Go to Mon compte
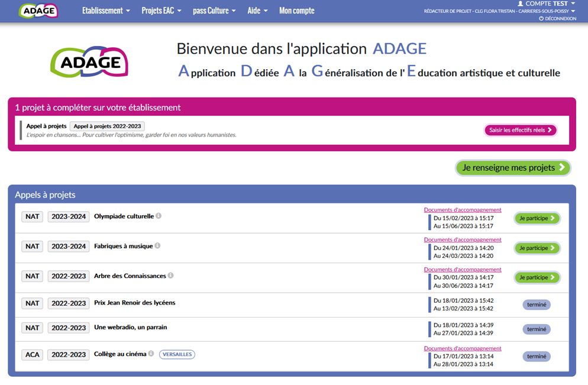 296,11
